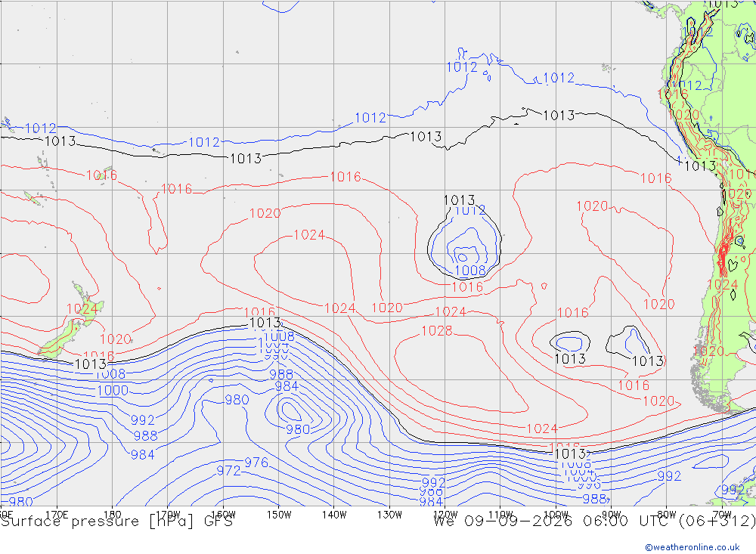Image resolution: width=756 pixels, height=554 pixels.
Task: Click the 'Surface pressure [hPa] GFS' title
Action: (x=117, y=522)
